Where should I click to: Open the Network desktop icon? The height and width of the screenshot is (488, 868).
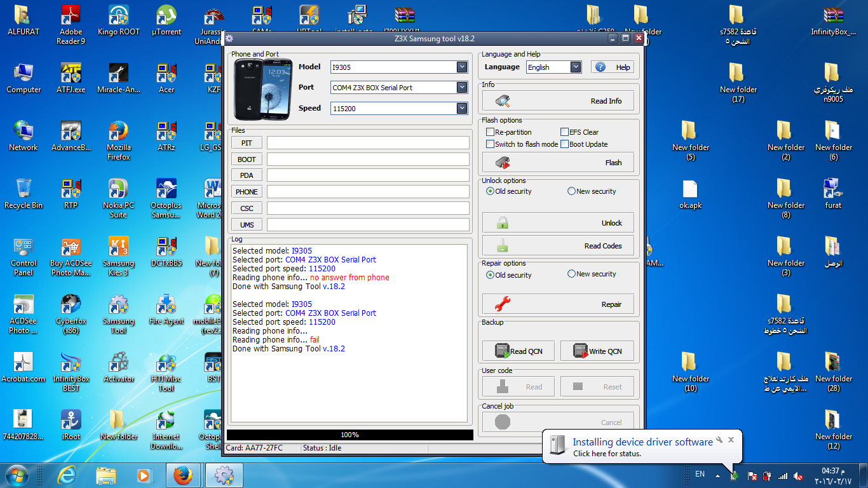click(x=24, y=136)
